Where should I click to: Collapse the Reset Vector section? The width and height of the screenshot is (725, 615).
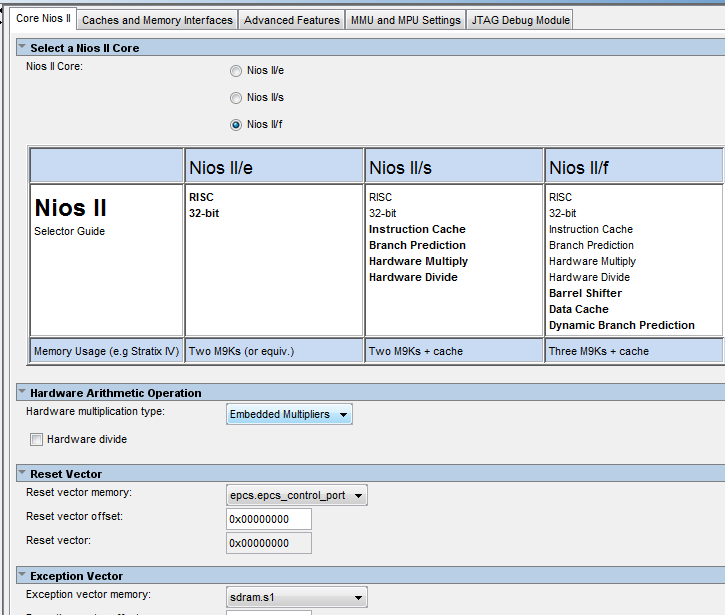[x=22, y=473]
